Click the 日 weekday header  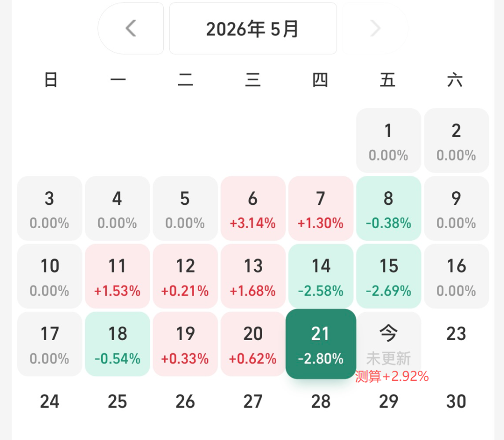[51, 80]
